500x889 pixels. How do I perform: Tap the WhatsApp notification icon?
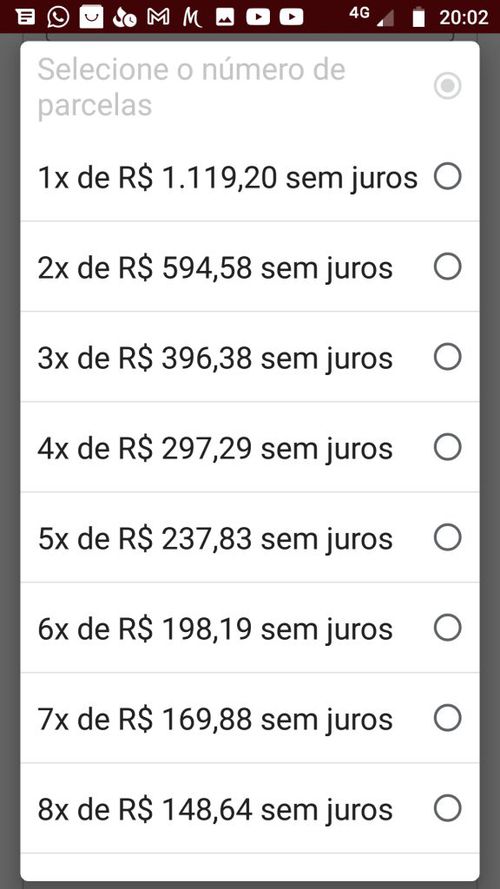(x=58, y=17)
